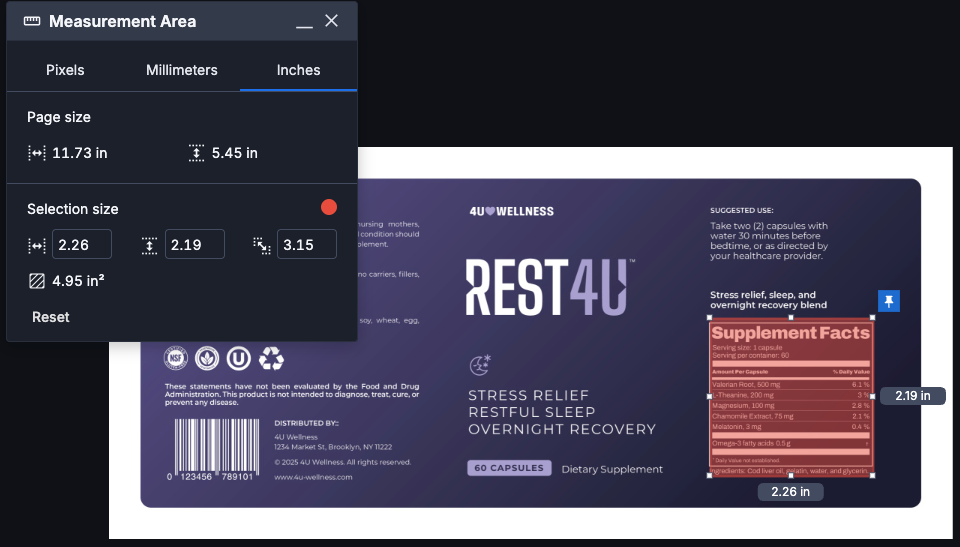Viewport: 960px width, 547px height.
Task: Click the bottom-left selection handle
Action: (710, 475)
